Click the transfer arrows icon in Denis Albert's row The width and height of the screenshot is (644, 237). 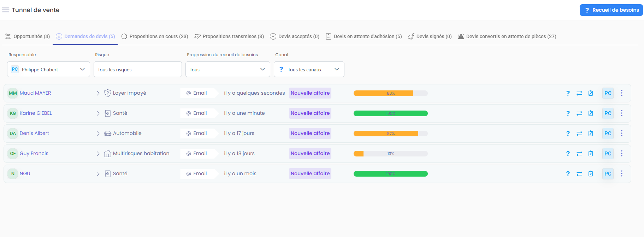point(579,134)
